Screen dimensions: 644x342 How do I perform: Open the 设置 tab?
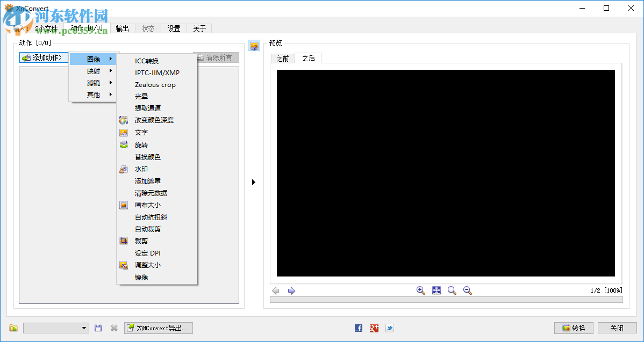click(174, 28)
